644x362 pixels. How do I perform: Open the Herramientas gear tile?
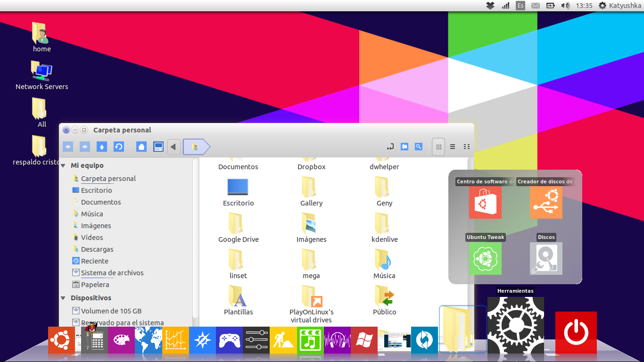click(516, 324)
